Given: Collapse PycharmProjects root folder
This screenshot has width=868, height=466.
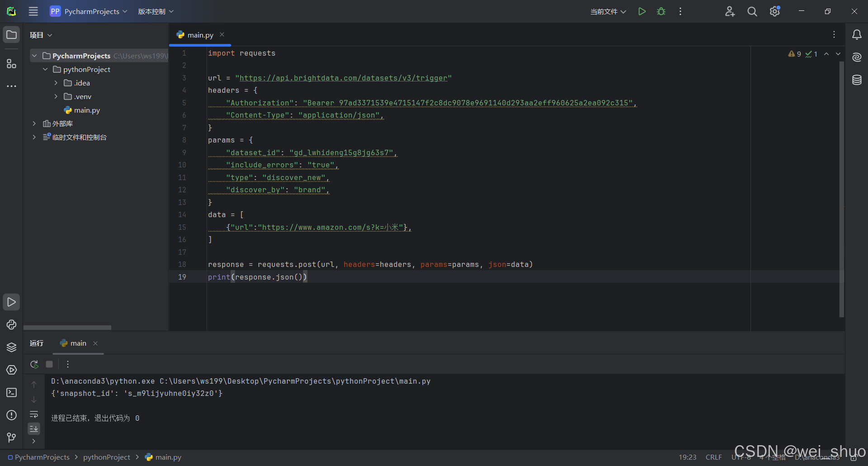Looking at the screenshot, I should pos(34,56).
